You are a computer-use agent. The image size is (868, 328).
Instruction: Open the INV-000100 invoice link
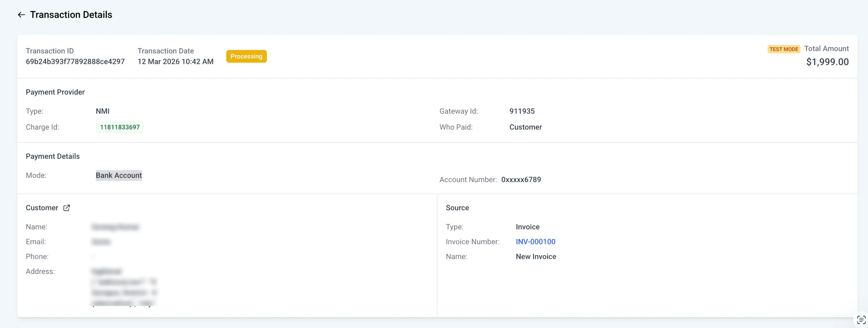535,241
